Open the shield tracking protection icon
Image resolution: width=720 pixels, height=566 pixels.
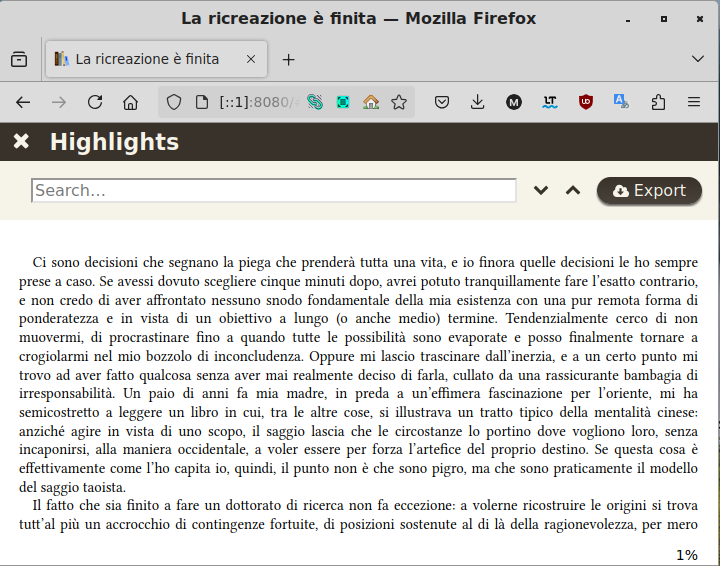(174, 102)
